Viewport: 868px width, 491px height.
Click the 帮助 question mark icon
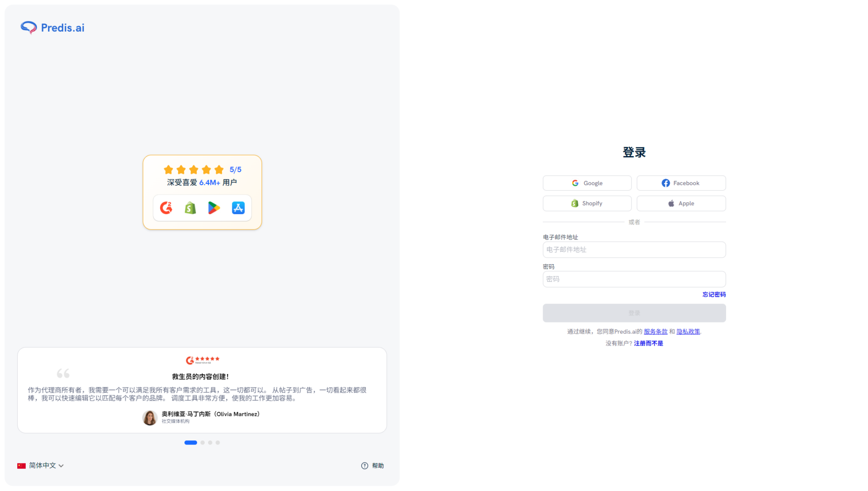click(x=364, y=465)
